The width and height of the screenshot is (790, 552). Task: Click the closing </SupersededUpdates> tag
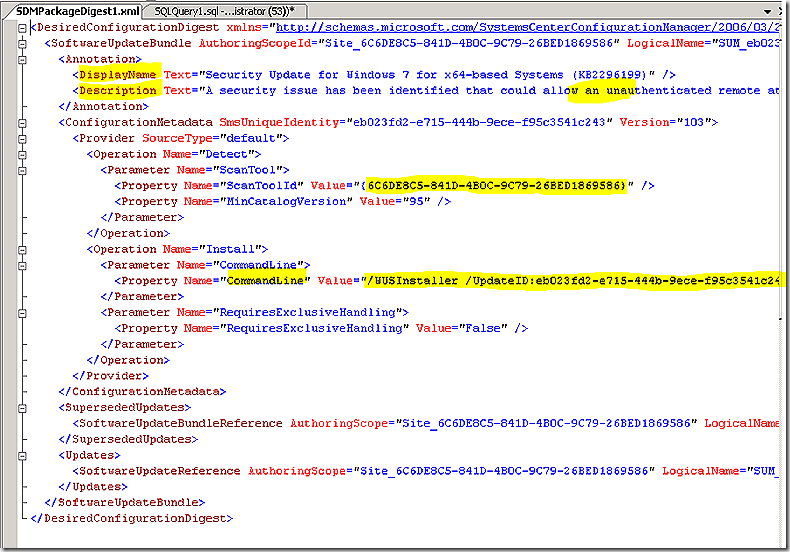coord(128,440)
